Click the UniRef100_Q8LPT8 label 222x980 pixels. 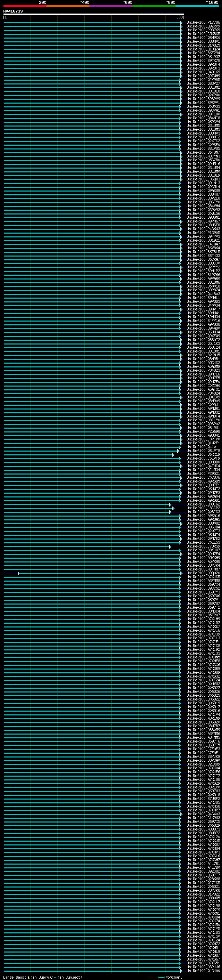(x=203, y=451)
